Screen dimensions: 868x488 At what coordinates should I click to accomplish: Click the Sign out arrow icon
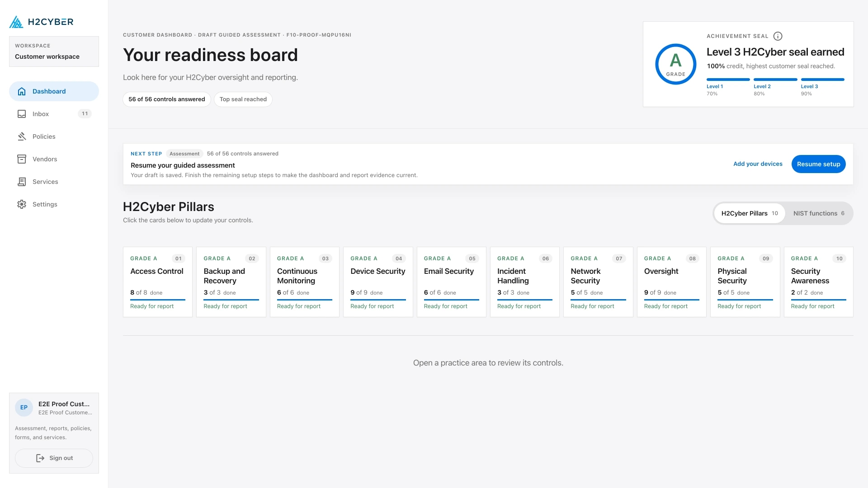point(40,458)
